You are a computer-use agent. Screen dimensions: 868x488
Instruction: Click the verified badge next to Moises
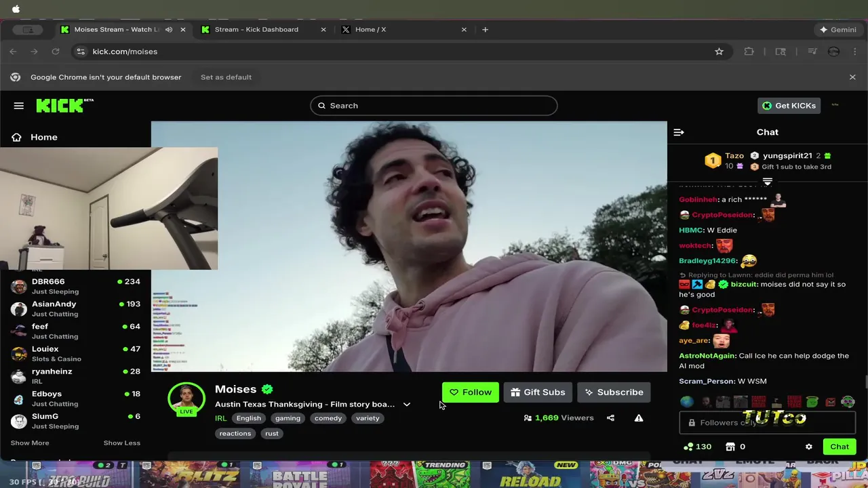click(x=267, y=389)
